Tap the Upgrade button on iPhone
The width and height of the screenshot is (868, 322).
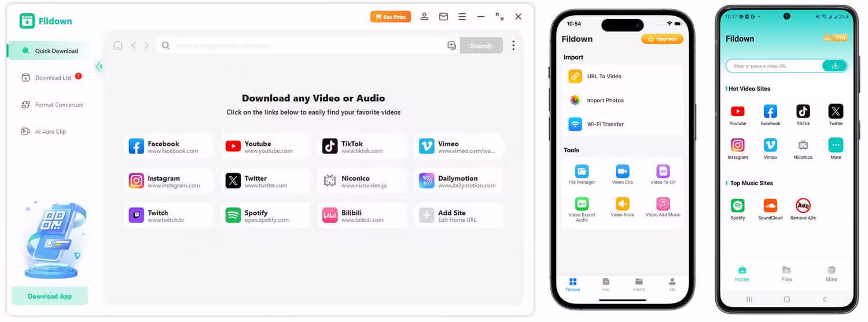pyautogui.click(x=662, y=39)
